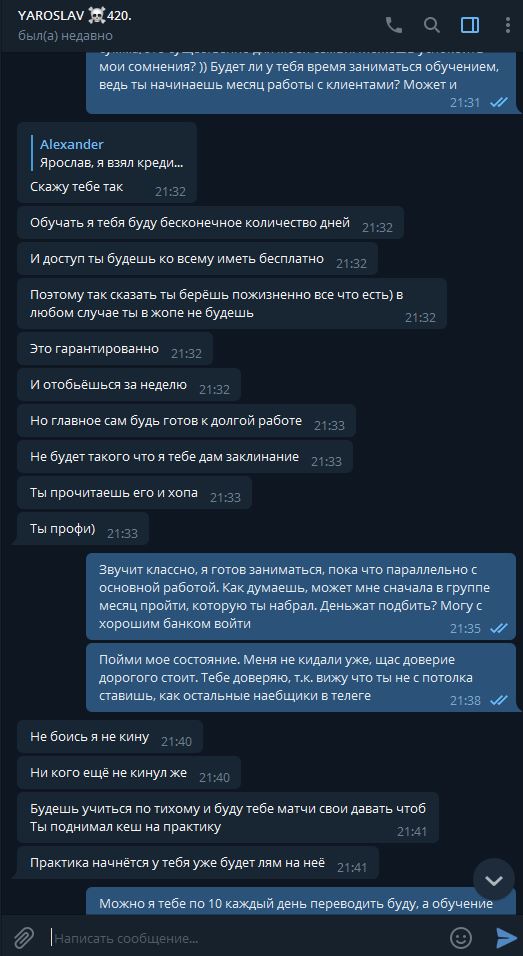Open the quoted reply from Alexander
This screenshot has width=523, height=956.
point(111,154)
